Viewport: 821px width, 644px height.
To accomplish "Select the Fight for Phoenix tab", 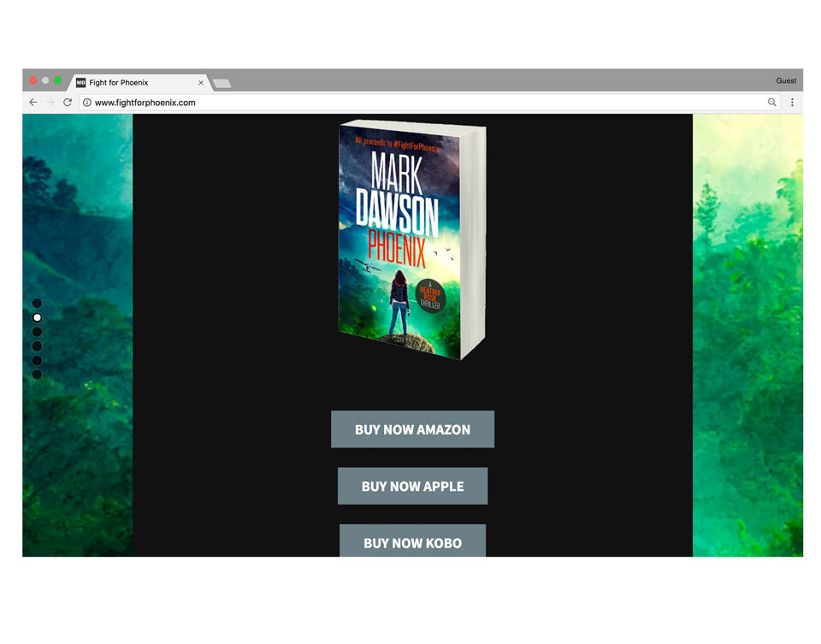I will coord(140,83).
